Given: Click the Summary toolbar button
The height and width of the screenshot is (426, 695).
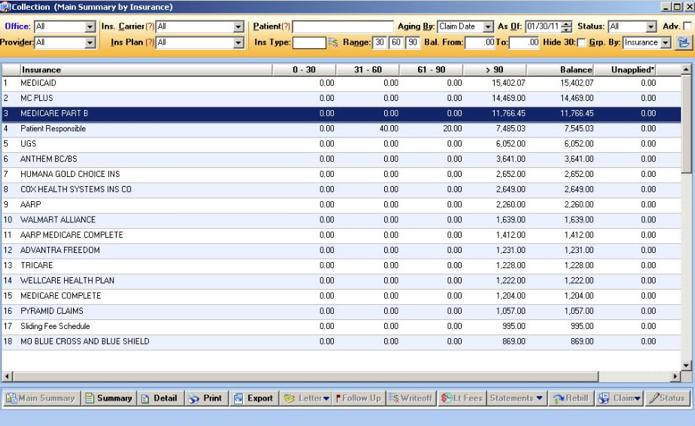Looking at the screenshot, I should tap(108, 398).
